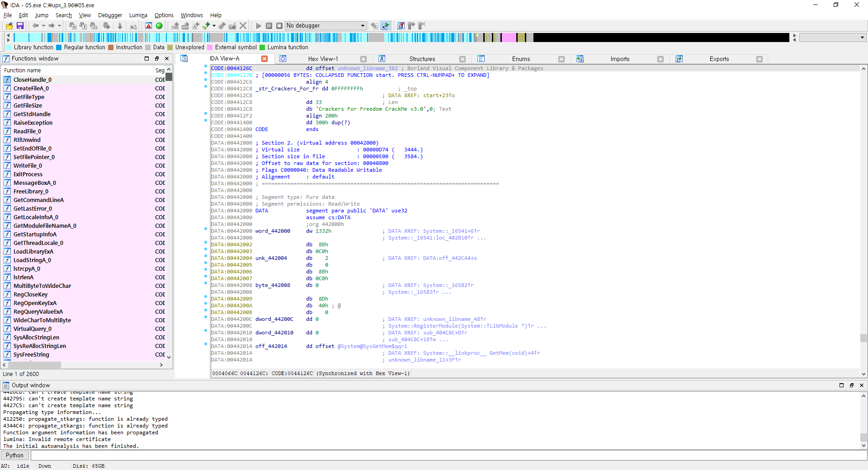Open the Debugger menu
Viewport: 868px width, 470px height.
point(110,15)
